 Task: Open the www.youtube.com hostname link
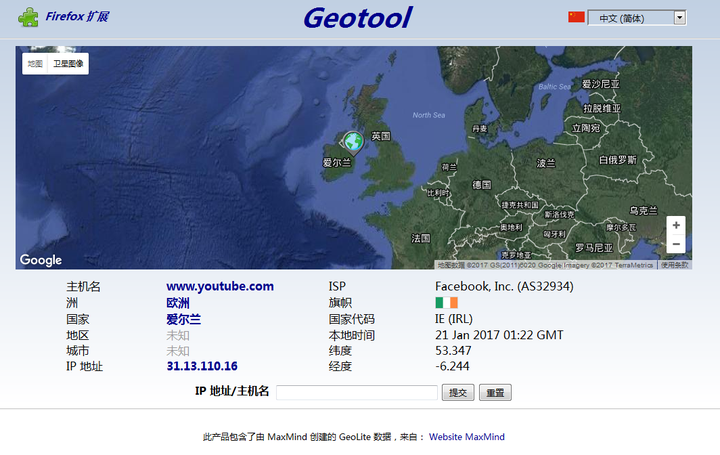(x=220, y=286)
